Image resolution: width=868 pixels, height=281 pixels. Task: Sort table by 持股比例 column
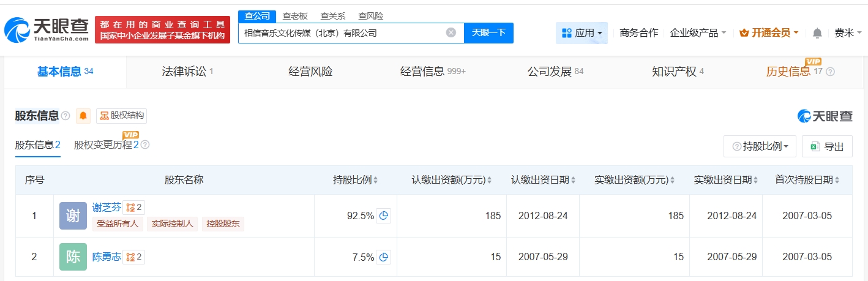(355, 180)
